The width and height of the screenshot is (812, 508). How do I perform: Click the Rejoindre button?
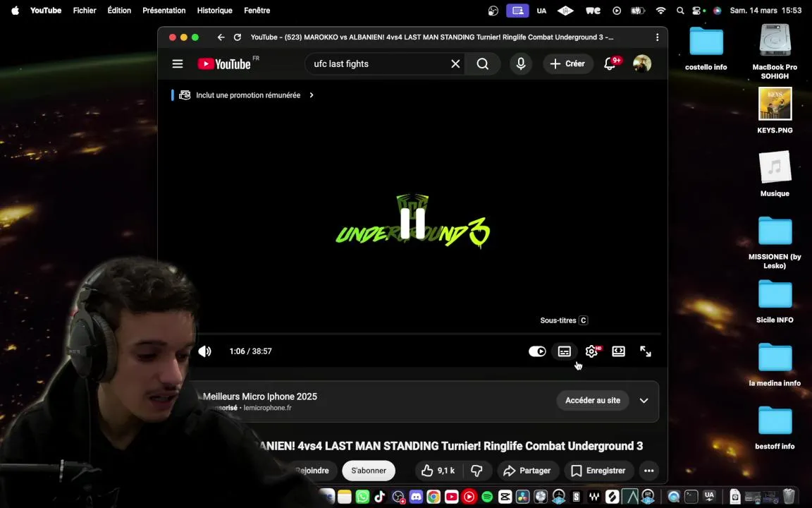(312, 471)
